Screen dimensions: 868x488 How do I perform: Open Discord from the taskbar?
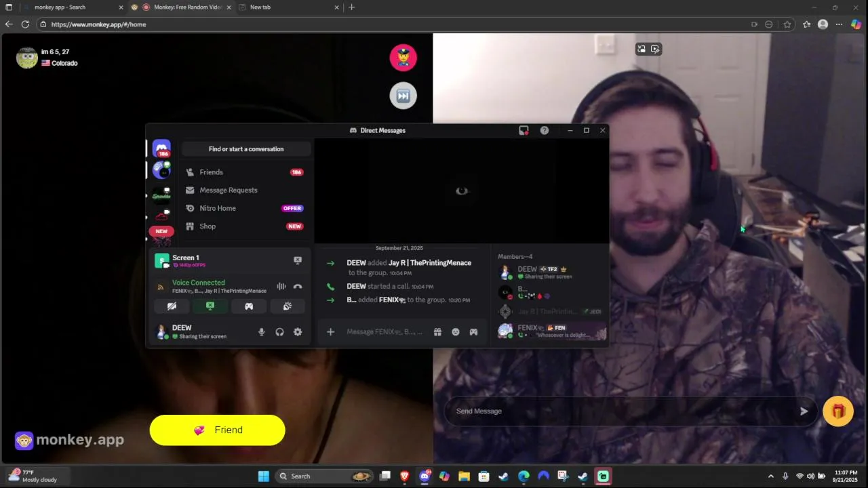coord(425,476)
